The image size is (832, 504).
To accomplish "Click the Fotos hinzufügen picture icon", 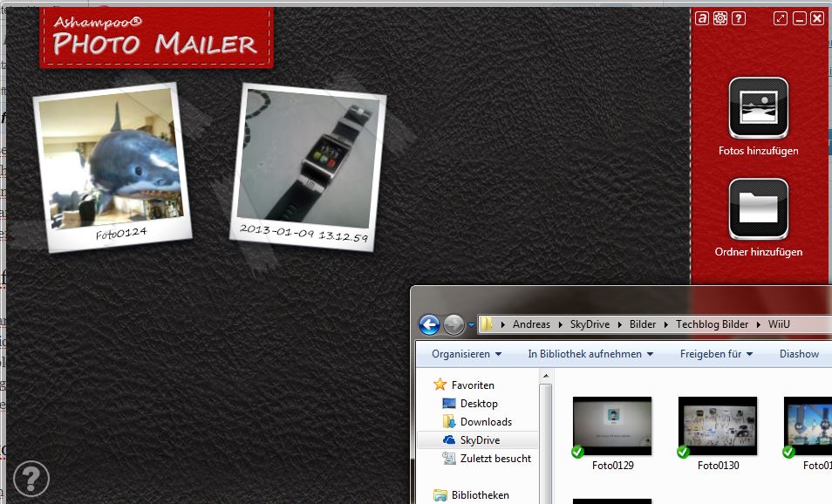I will [758, 107].
